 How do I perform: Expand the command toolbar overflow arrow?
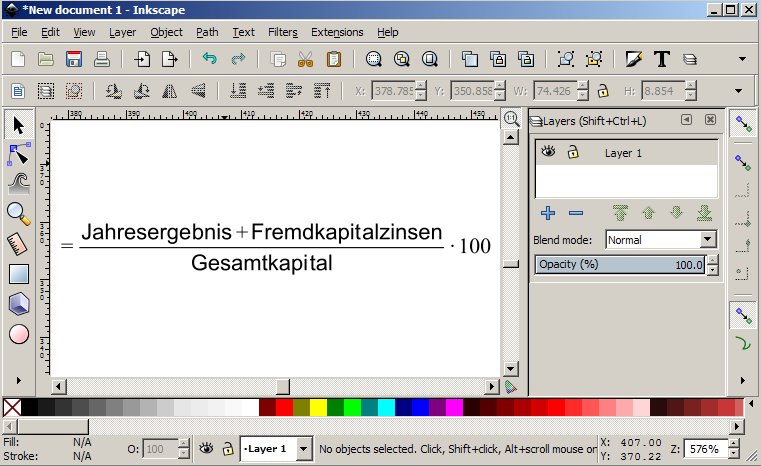(741, 59)
